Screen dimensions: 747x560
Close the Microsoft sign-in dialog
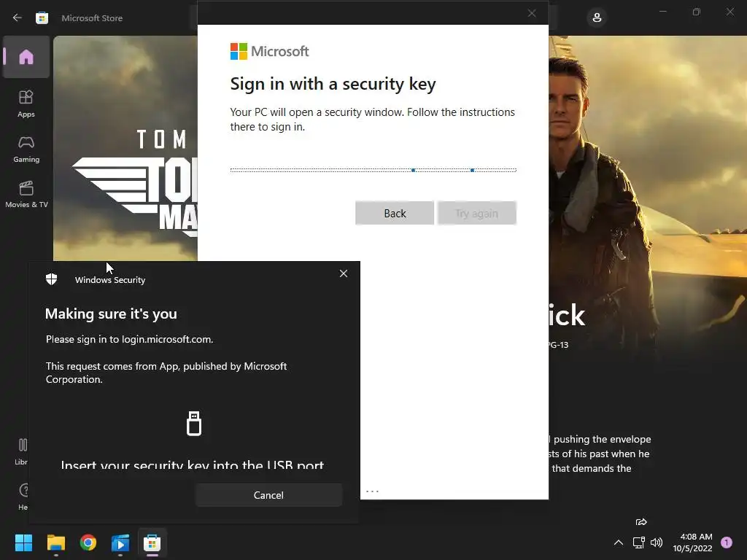pyautogui.click(x=532, y=13)
